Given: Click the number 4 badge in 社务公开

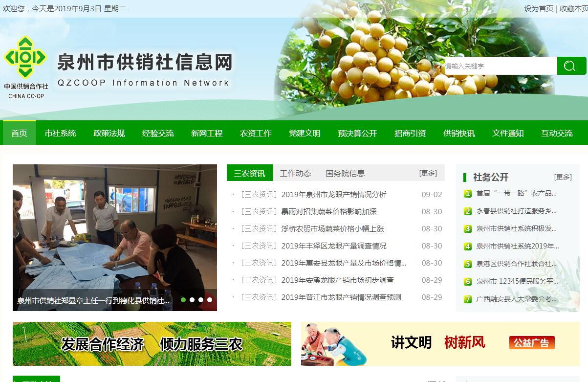Looking at the screenshot, I should click(468, 246).
